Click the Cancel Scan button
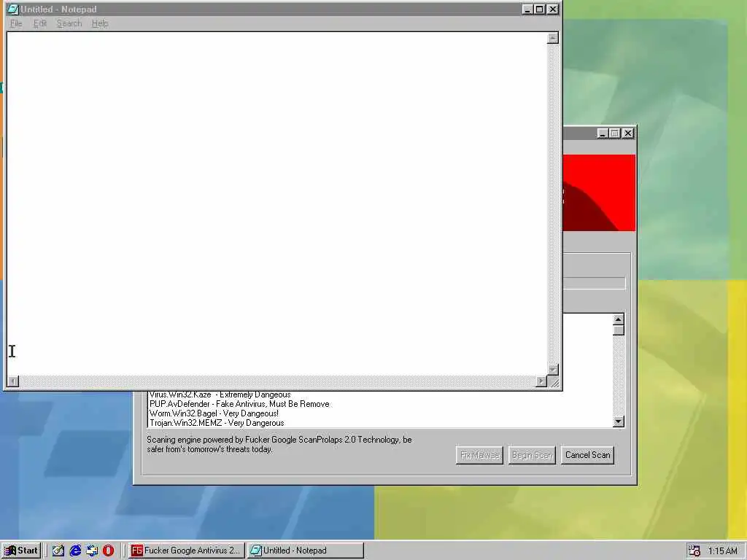 click(587, 455)
